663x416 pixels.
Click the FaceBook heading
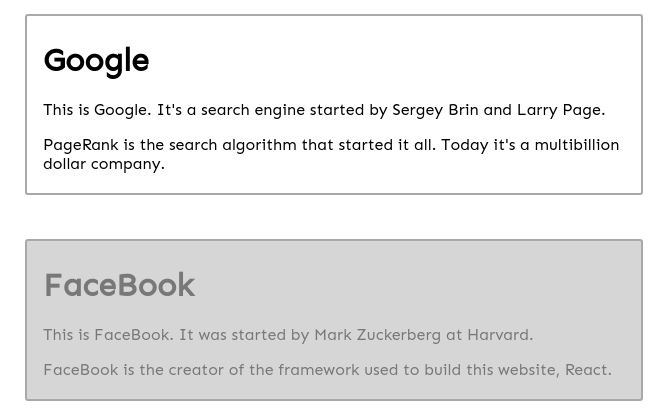click(x=120, y=285)
